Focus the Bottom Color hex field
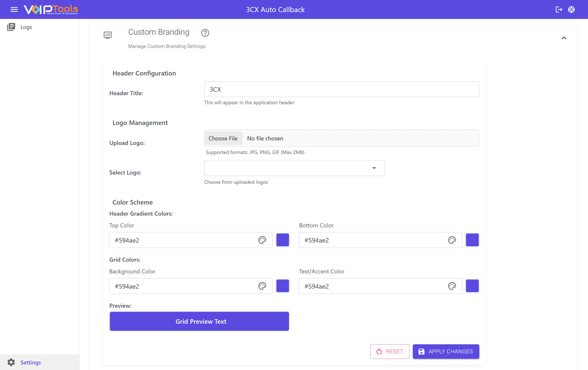 pos(380,240)
